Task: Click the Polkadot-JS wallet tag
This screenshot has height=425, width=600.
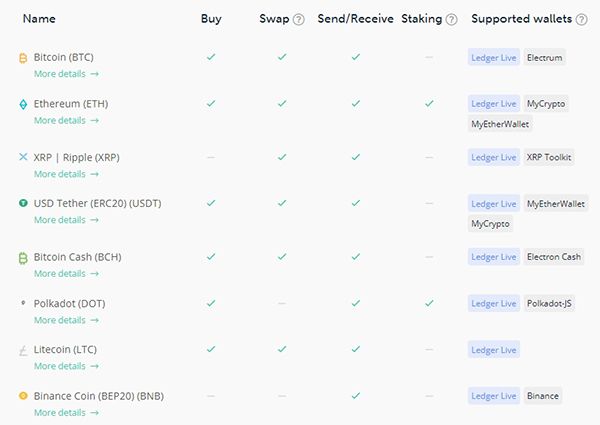Action: 549,303
